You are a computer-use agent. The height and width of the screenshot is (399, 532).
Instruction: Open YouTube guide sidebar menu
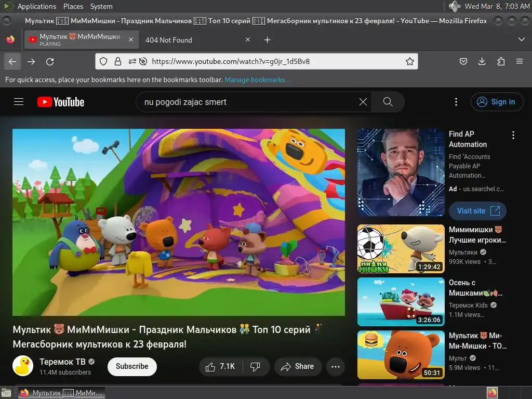[x=19, y=102]
